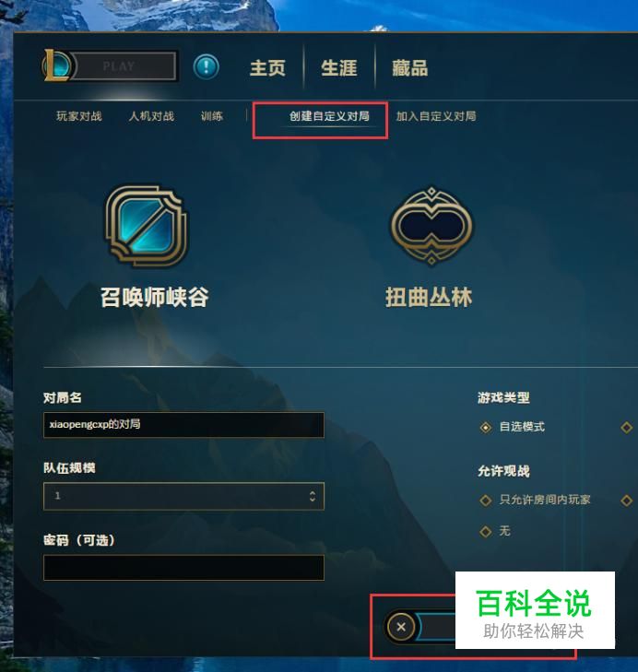Click the 对局名 game name field
This screenshot has height=672, width=638.
pos(183,425)
